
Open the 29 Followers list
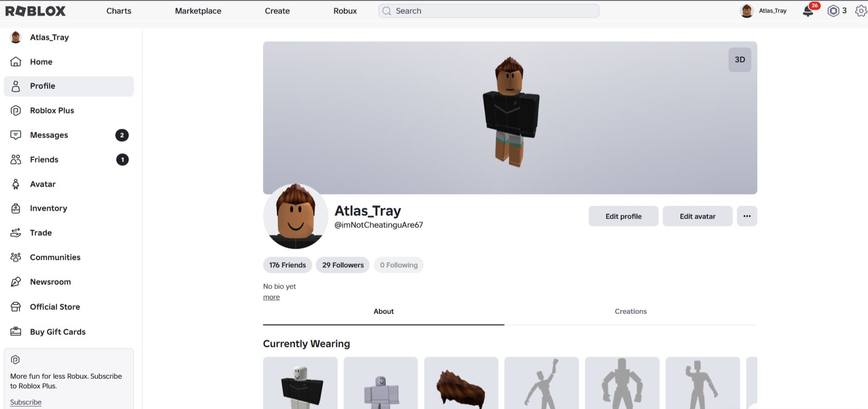tap(343, 265)
